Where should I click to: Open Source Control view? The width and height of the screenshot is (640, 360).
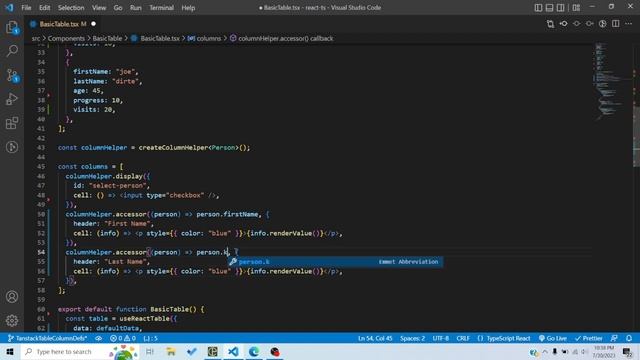[x=12, y=75]
